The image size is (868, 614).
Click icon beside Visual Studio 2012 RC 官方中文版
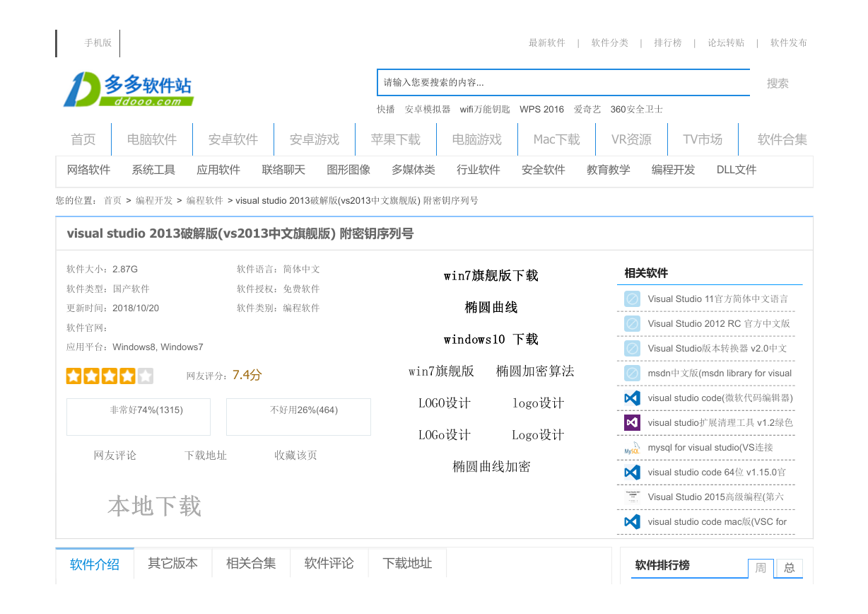(632, 324)
